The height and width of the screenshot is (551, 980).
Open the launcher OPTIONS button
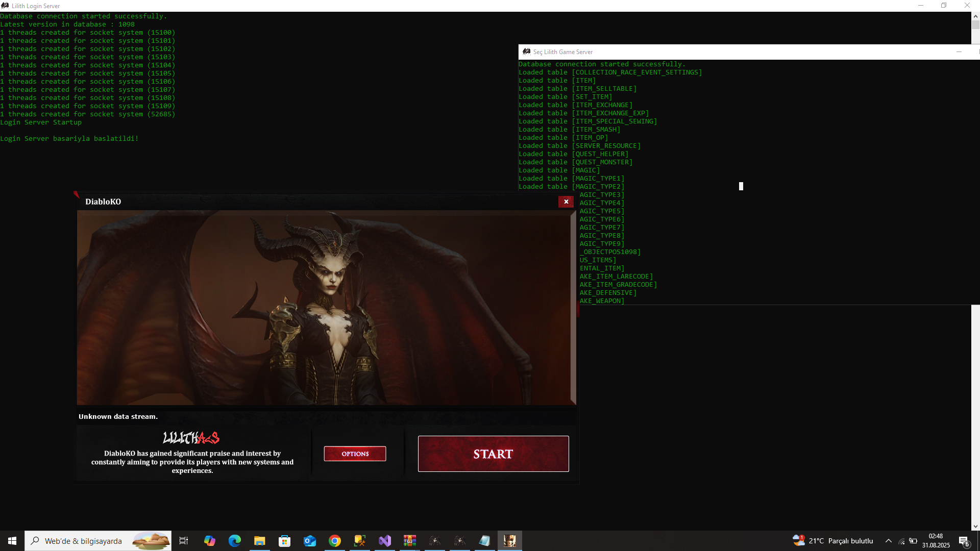(x=355, y=454)
